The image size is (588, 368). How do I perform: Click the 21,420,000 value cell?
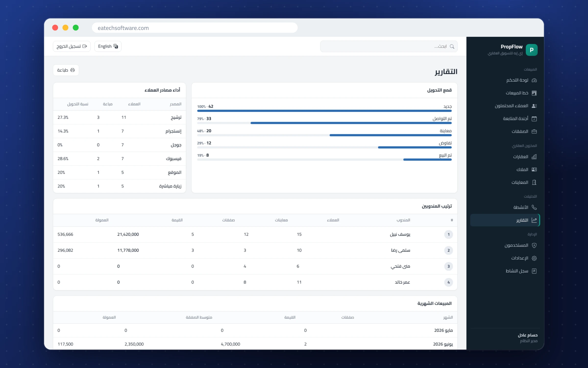128,235
